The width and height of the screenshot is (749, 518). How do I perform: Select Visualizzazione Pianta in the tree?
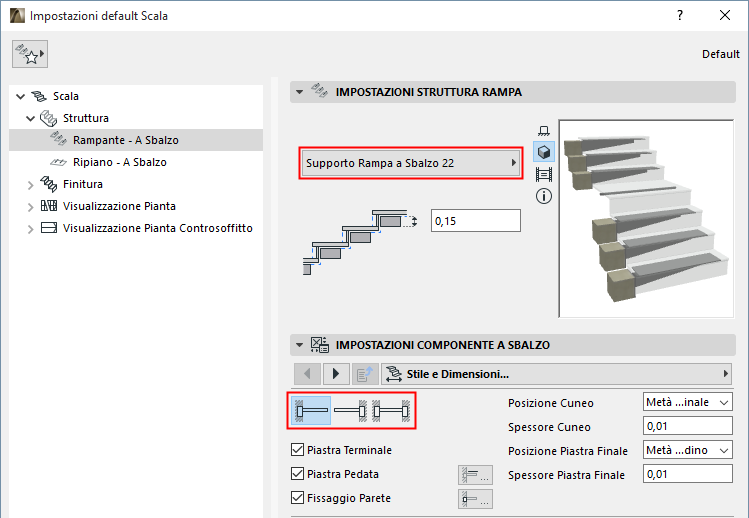tap(119, 206)
